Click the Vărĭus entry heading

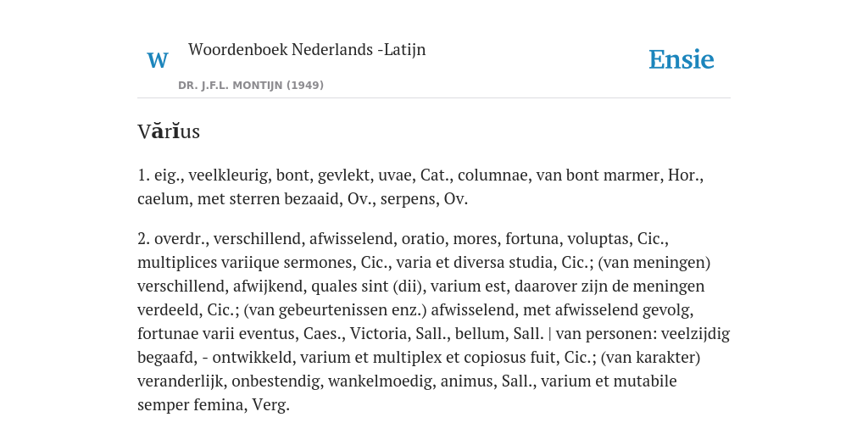pyautogui.click(x=169, y=131)
